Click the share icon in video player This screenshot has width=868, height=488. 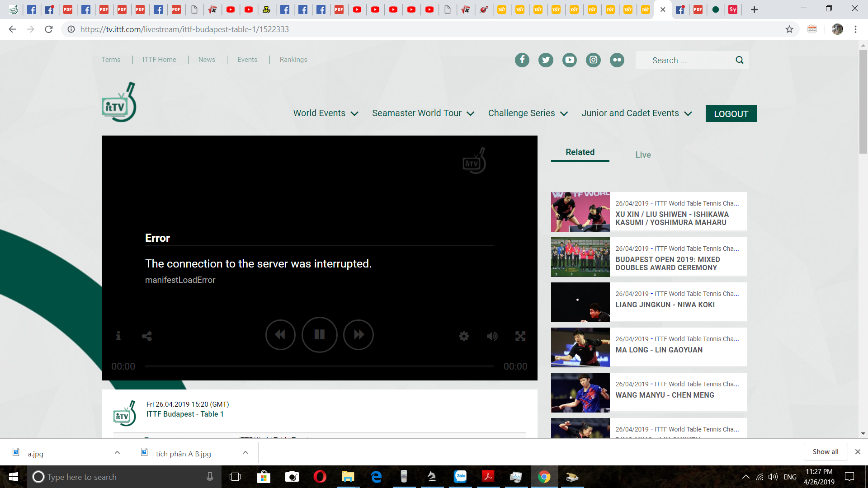(x=146, y=336)
